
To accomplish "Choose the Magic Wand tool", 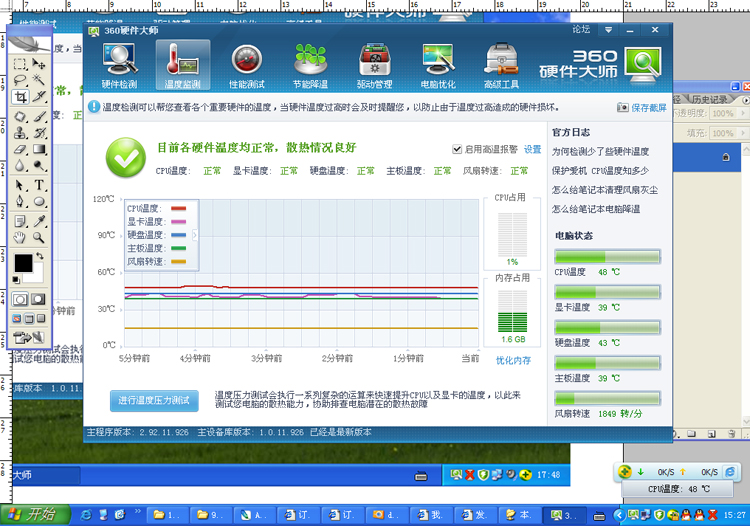I will (39, 80).
